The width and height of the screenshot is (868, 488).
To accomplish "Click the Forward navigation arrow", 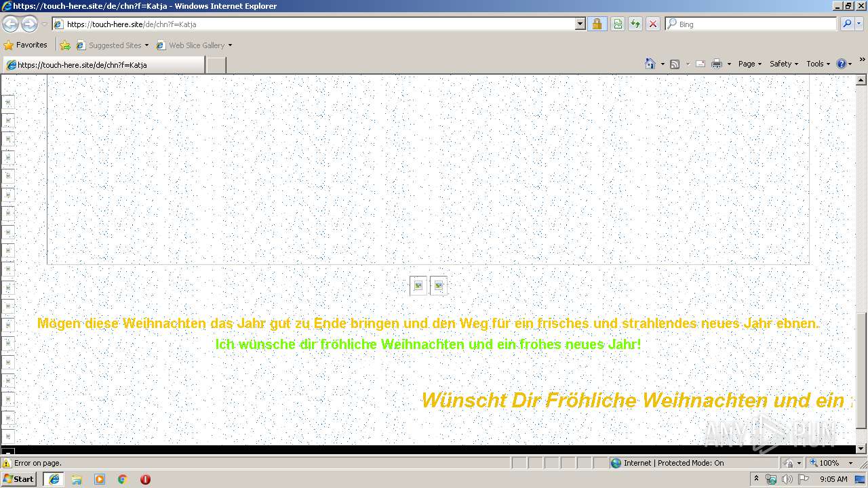I will tap(29, 24).
